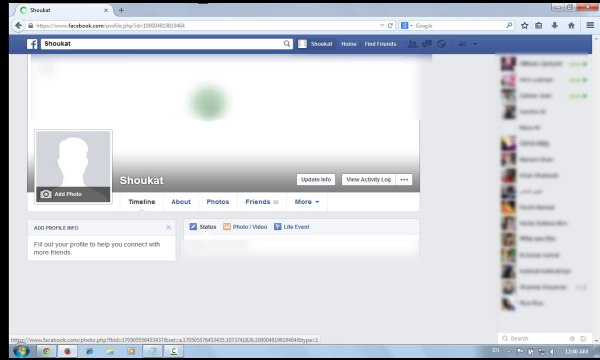
Task: Open a new browser tab
Action: [x=121, y=10]
